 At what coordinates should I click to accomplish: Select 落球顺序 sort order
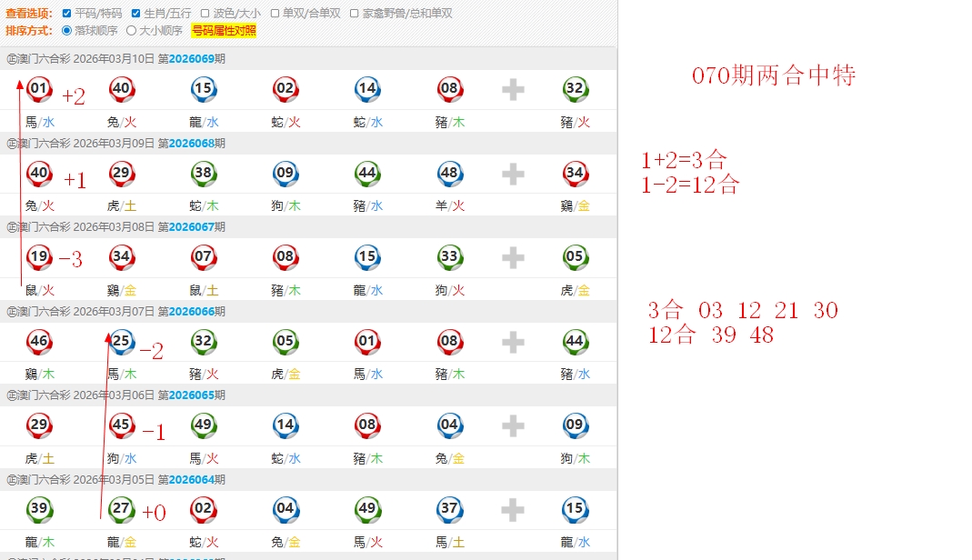click(x=66, y=30)
